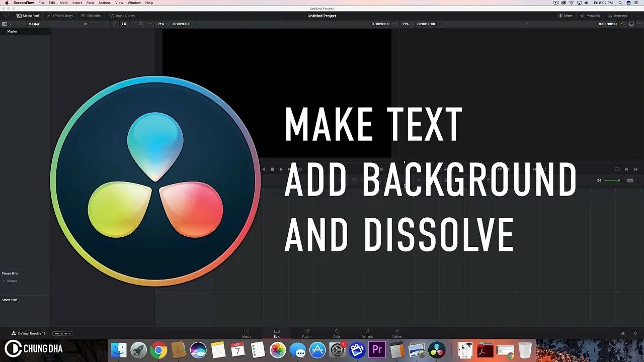Click the bypass color grades icon
Image resolution: width=644 pixels, height=362 pixels.
pyautogui.click(x=623, y=24)
